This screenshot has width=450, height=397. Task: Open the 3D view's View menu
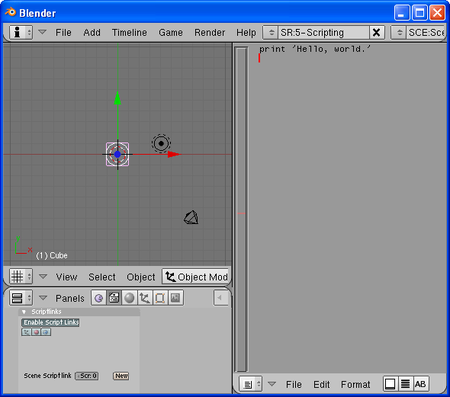66,277
